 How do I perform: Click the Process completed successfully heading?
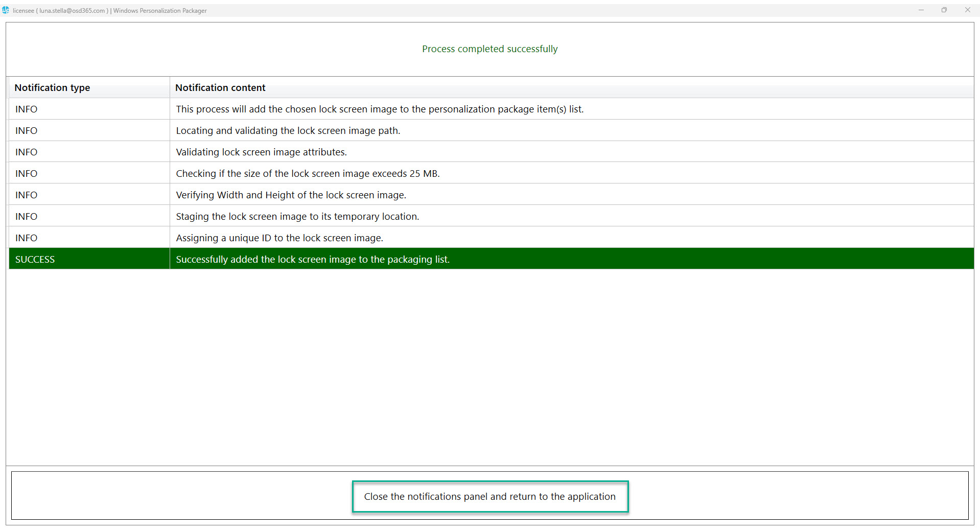[489, 49]
